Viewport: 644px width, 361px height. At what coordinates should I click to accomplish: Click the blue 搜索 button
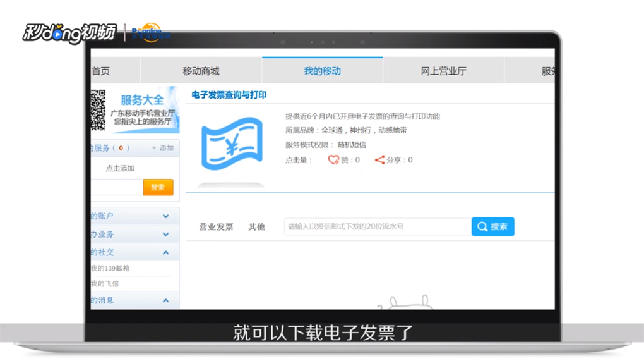[x=493, y=226]
